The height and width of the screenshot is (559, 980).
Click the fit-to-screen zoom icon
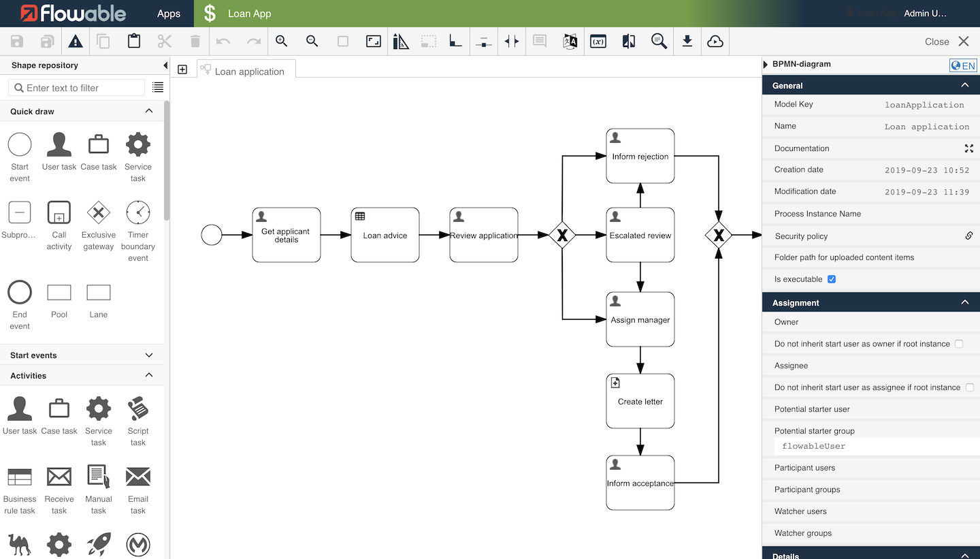click(373, 41)
